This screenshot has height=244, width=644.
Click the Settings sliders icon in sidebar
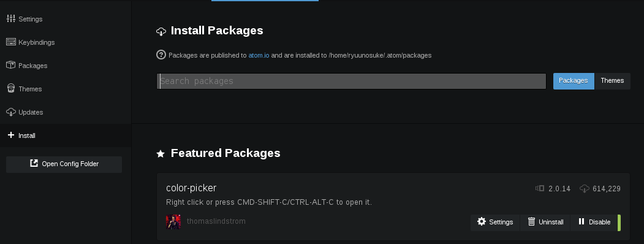coord(11,18)
